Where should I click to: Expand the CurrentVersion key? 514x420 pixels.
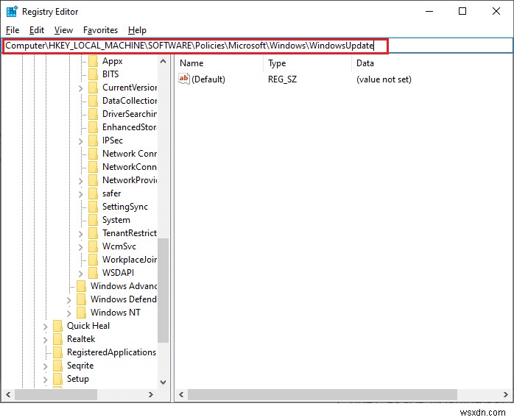coord(81,88)
